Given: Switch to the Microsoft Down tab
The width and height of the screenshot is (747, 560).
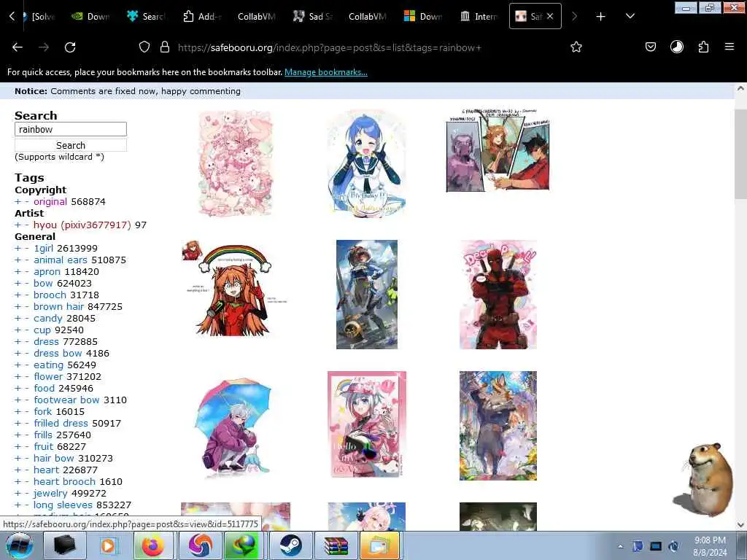Looking at the screenshot, I should pyautogui.click(x=423, y=17).
